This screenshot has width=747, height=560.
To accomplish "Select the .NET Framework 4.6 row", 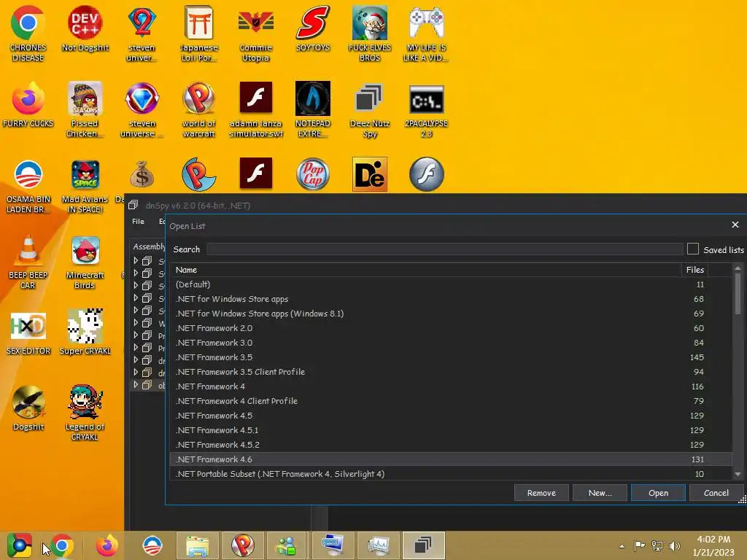I will (x=451, y=459).
